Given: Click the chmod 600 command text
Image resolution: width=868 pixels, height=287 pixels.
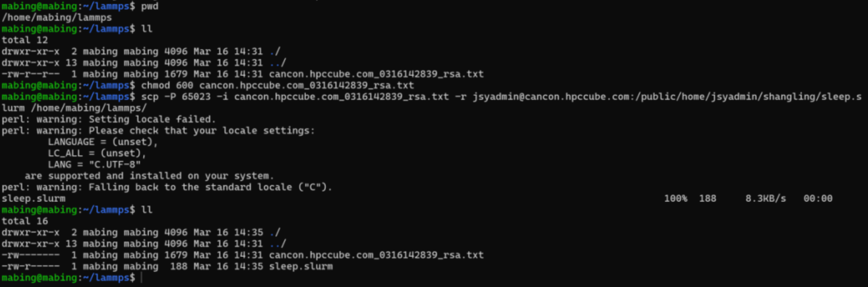Looking at the screenshot, I should tap(167, 85).
